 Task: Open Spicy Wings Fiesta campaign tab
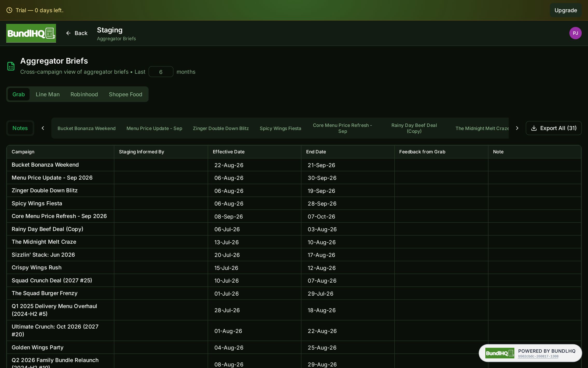(x=281, y=128)
